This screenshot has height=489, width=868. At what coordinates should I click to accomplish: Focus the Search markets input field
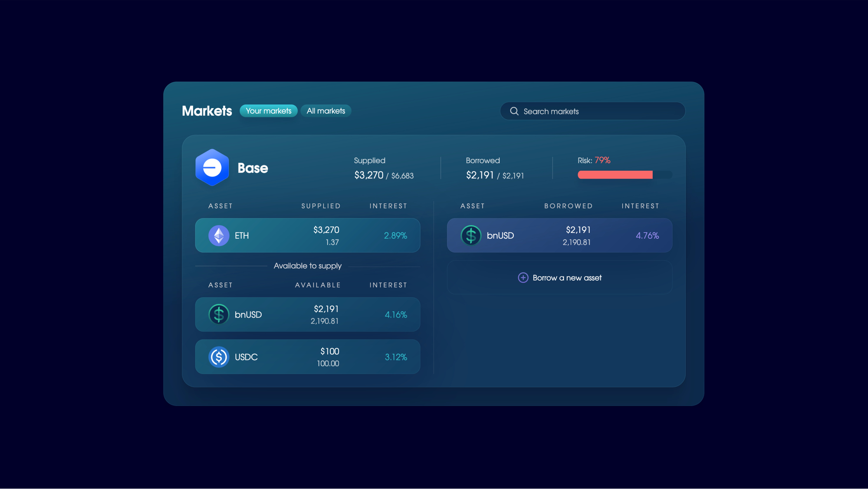(x=599, y=111)
